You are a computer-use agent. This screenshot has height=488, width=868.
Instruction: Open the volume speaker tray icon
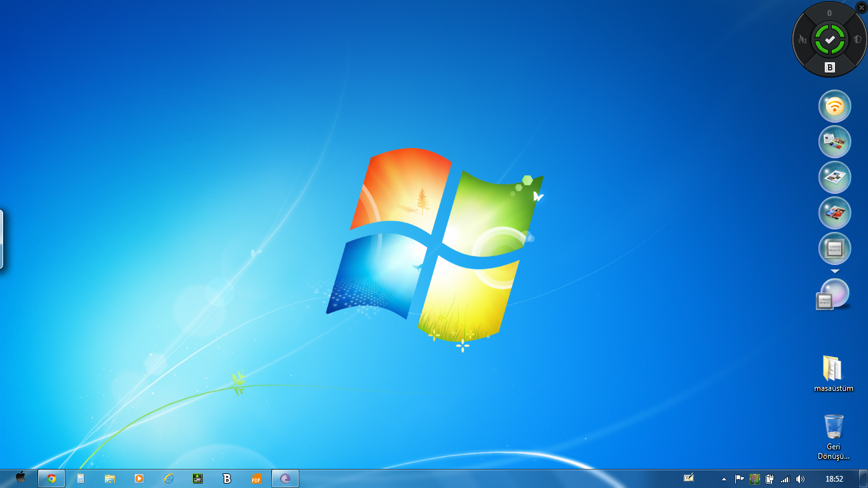801,478
